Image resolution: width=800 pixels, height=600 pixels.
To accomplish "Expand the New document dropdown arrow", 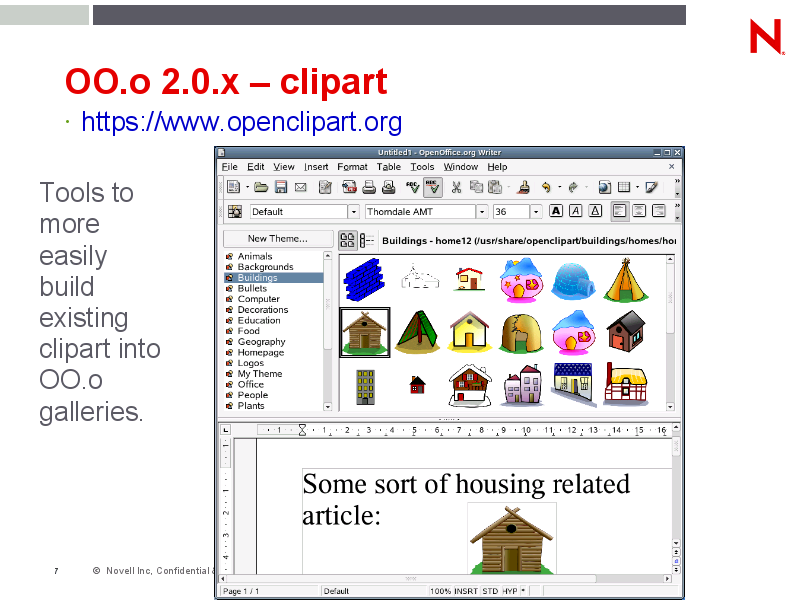I will tap(247, 187).
